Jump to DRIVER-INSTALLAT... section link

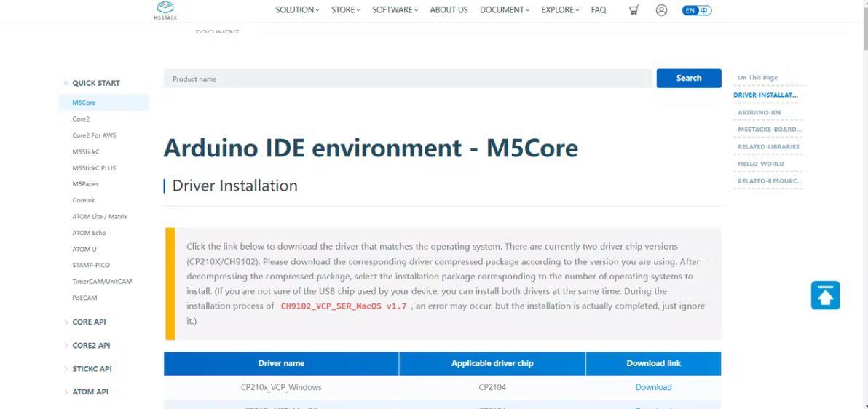[766, 95]
